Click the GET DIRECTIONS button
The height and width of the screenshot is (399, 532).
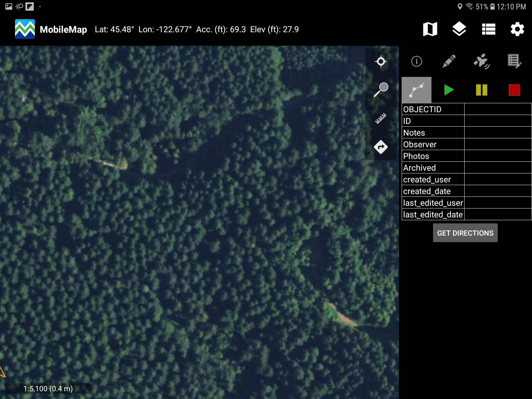click(465, 233)
